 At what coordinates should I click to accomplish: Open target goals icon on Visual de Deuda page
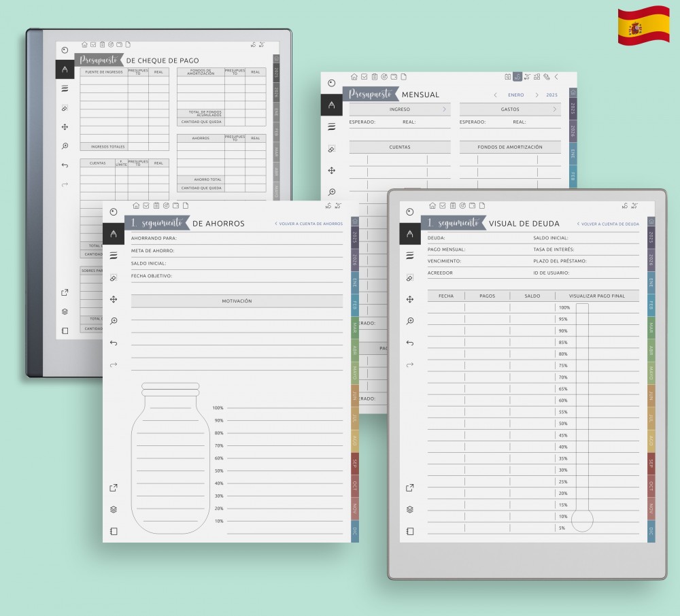coord(462,205)
